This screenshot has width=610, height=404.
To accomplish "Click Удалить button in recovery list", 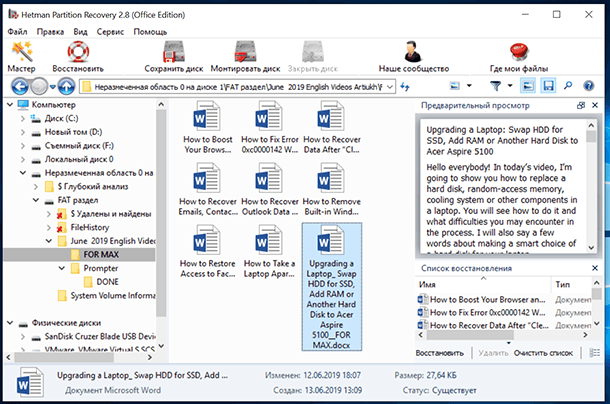I will (493, 353).
